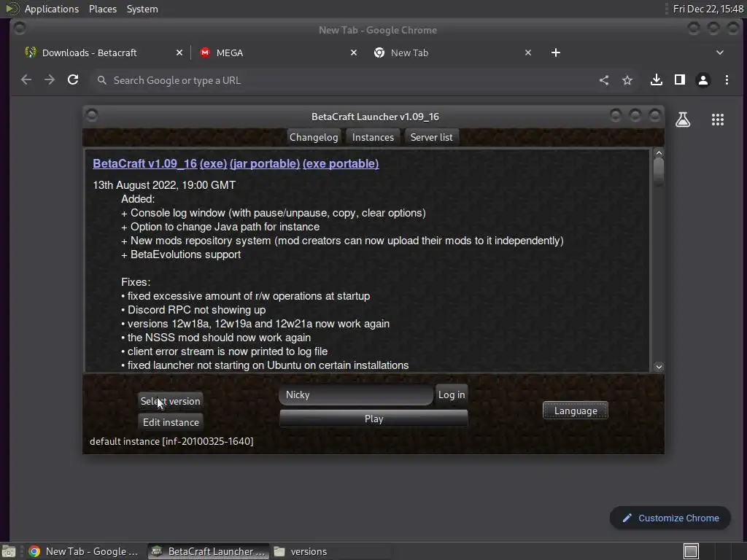Open a new Chrome tab with plus
Screen dimensions: 747x560
point(555,52)
